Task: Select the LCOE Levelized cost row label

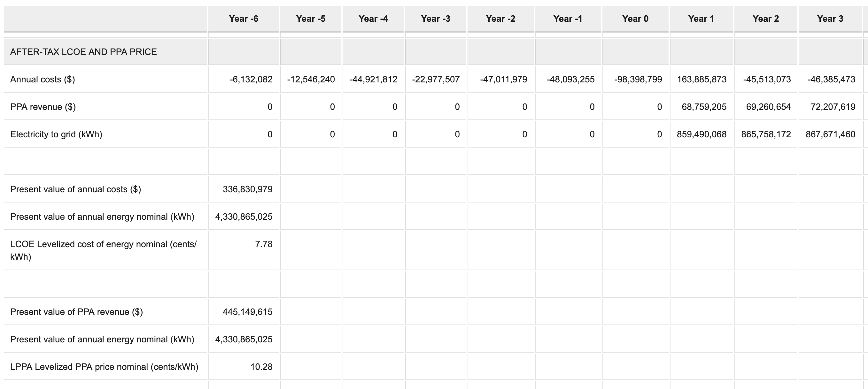Action: tap(103, 250)
